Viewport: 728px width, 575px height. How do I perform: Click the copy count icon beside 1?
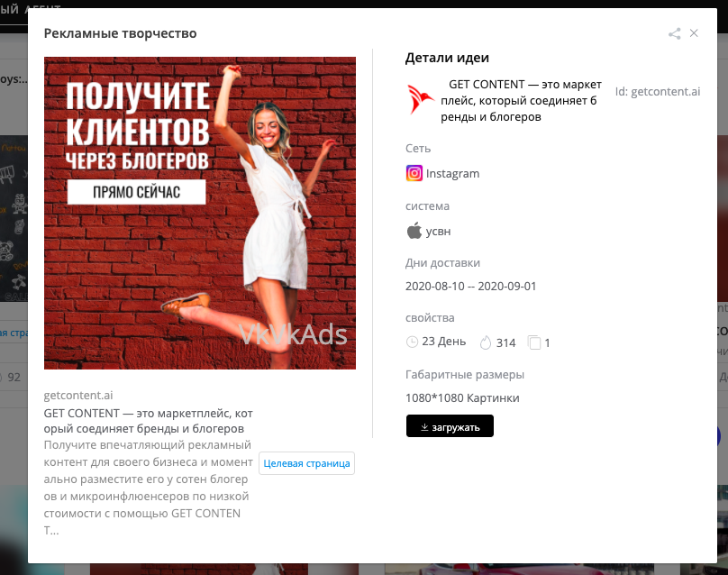click(x=534, y=342)
